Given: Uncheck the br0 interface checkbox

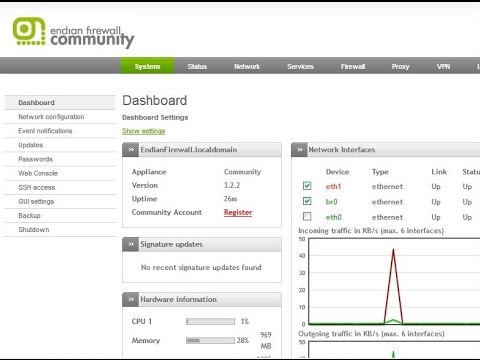Looking at the screenshot, I should click(x=307, y=201).
